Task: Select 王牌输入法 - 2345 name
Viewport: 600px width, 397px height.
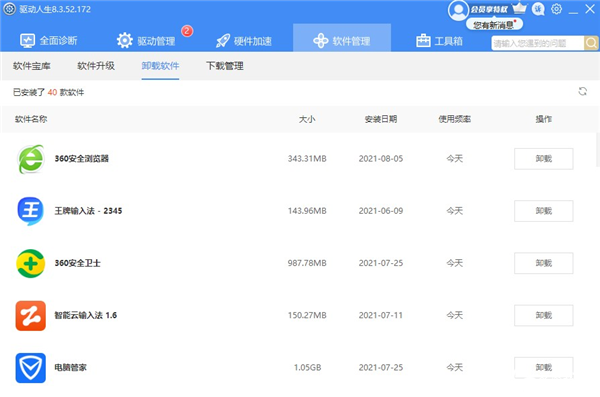Action: click(88, 211)
